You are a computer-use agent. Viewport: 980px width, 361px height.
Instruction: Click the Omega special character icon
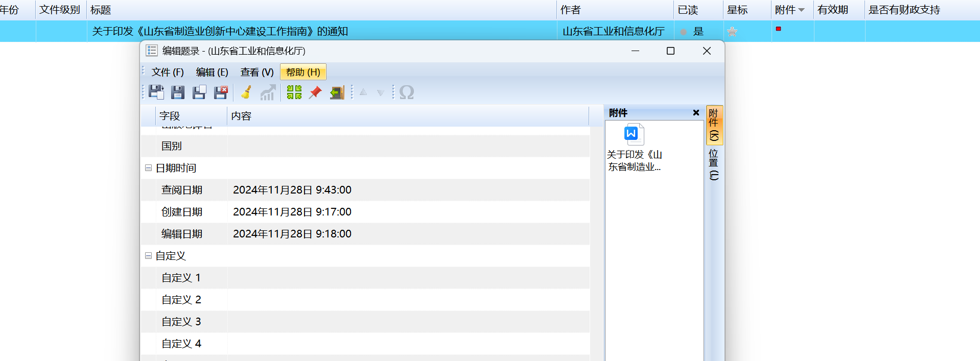pyautogui.click(x=407, y=92)
